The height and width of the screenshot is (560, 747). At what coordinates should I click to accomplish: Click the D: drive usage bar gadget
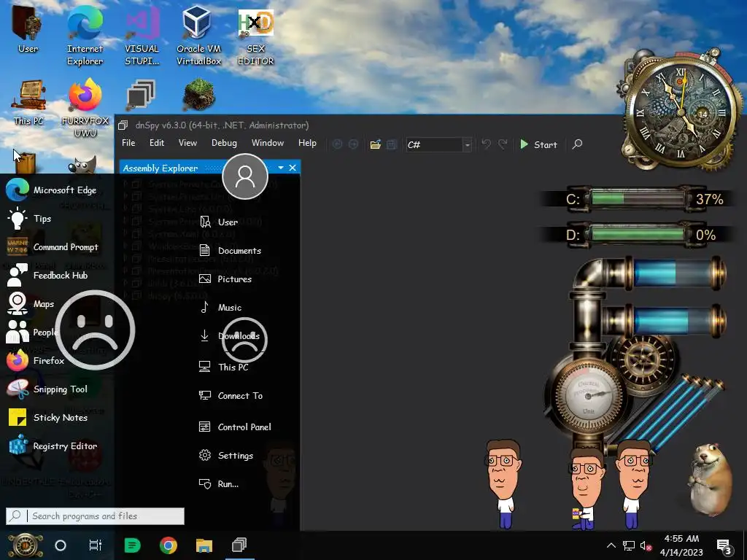tap(638, 234)
